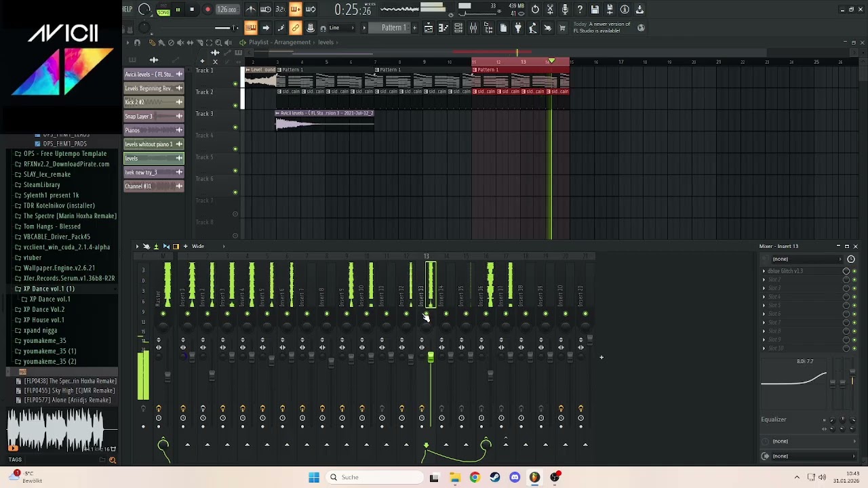Click the green playhead marker in timeline
868x488 pixels.
click(x=552, y=62)
